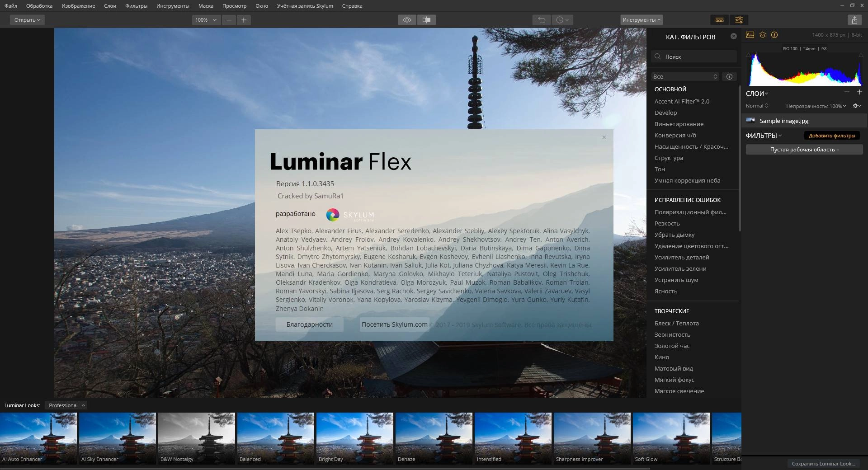Click the Благодарности button
This screenshot has width=868, height=470.
pos(309,324)
